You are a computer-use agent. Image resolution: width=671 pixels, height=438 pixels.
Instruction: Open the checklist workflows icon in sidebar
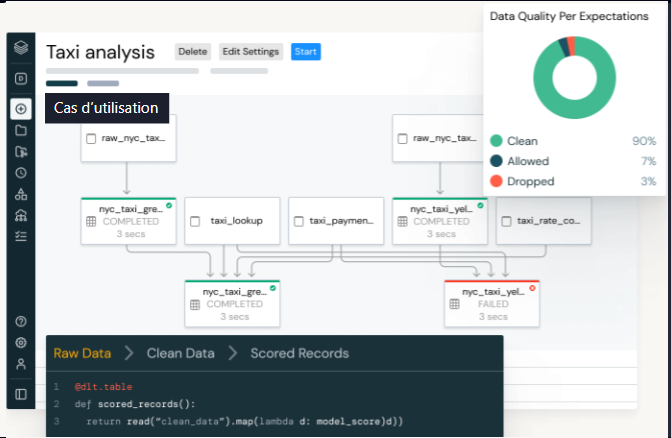point(21,236)
